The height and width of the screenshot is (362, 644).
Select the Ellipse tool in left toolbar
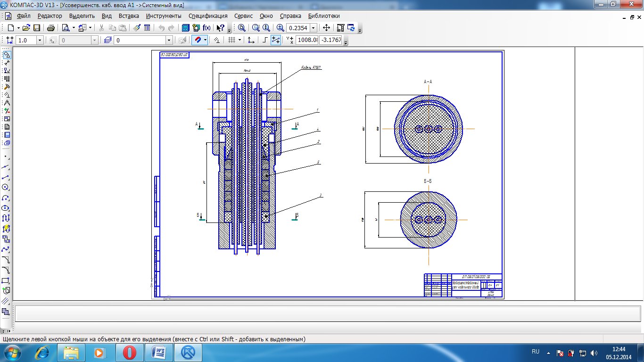[x=6, y=208]
